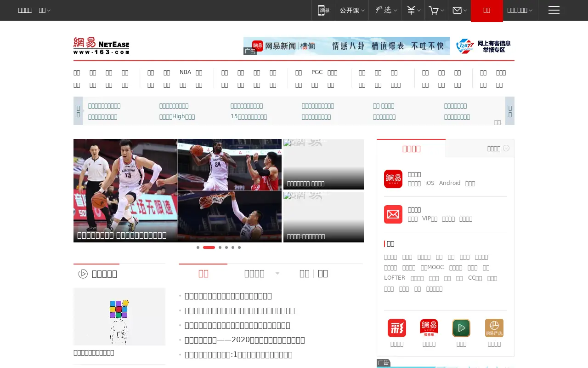Click the green play-button app icon

pyautogui.click(x=461, y=328)
